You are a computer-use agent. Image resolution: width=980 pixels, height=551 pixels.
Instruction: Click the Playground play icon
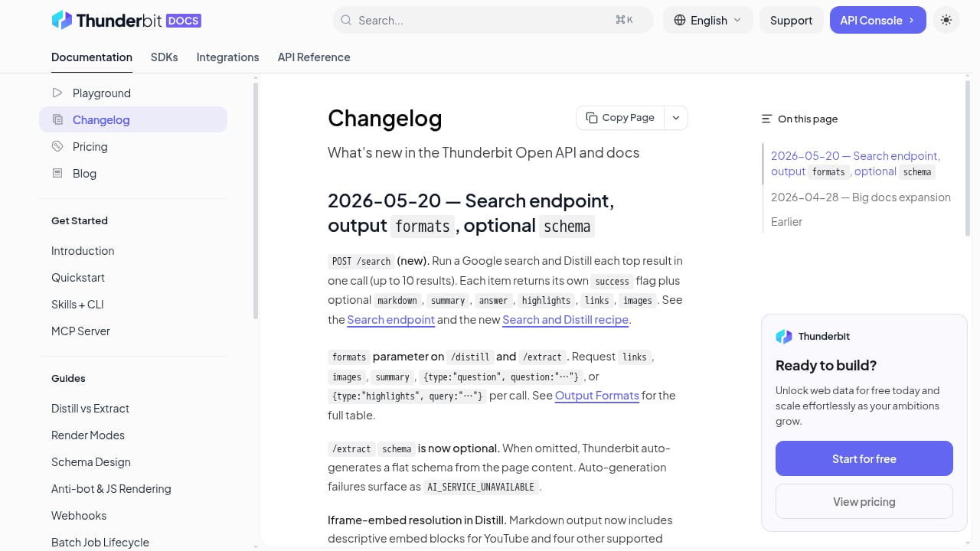point(57,93)
